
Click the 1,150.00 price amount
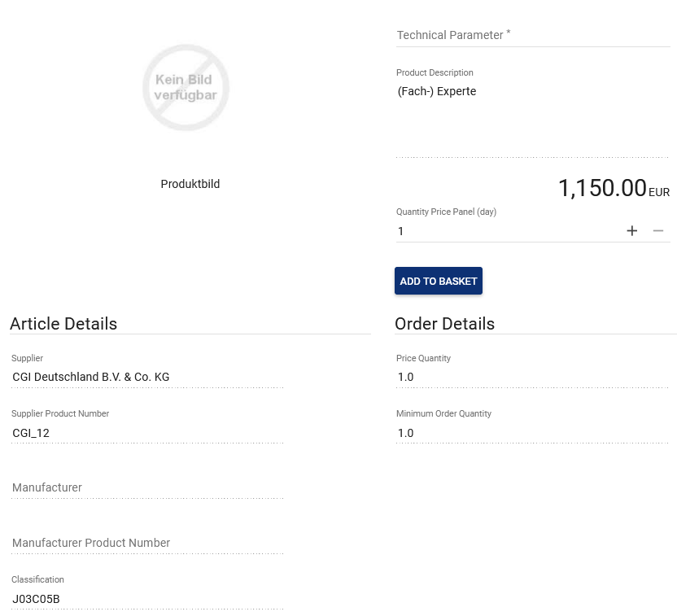click(602, 189)
